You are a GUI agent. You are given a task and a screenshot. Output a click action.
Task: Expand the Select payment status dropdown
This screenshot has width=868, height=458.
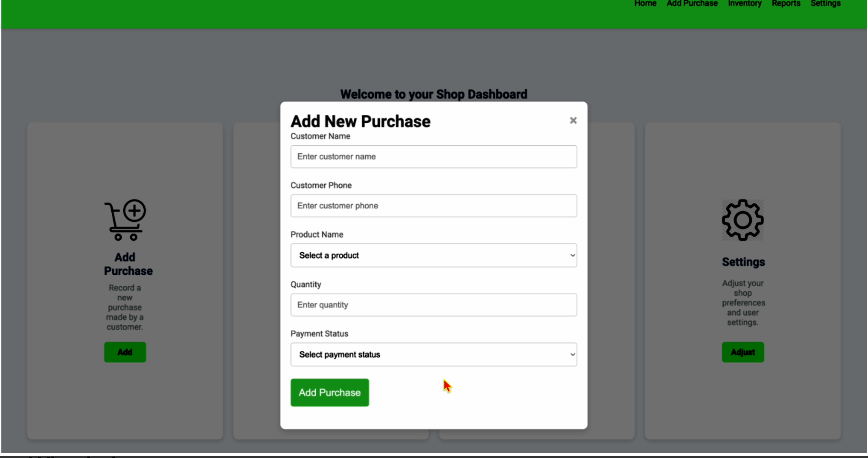click(433, 354)
